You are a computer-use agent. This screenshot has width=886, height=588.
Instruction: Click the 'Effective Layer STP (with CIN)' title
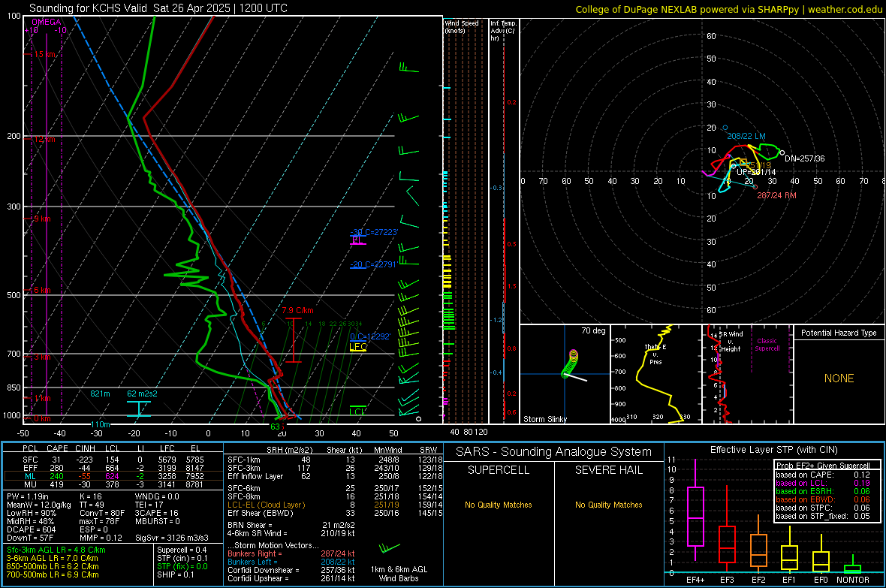[x=773, y=450]
